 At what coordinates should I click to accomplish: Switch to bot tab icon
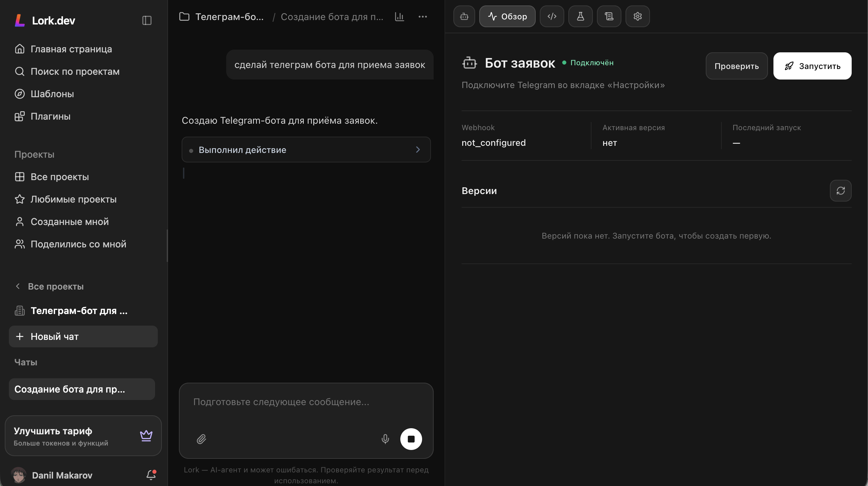pyautogui.click(x=464, y=16)
